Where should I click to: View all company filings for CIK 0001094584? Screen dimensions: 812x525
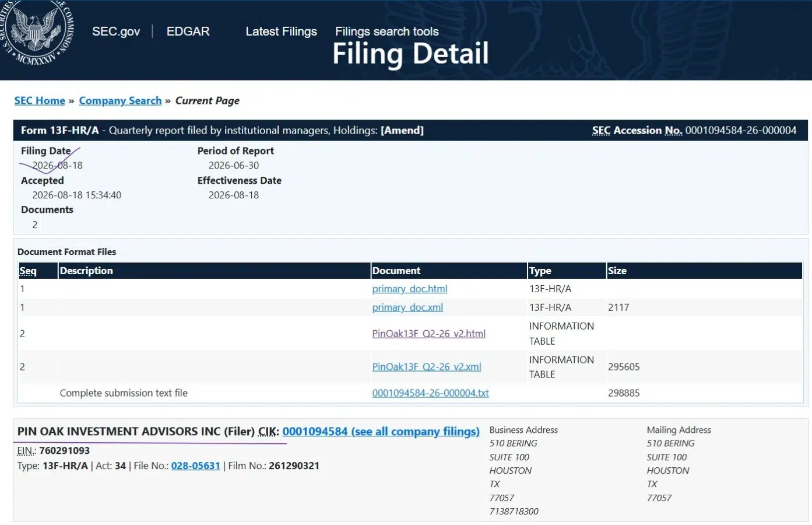tap(381, 432)
